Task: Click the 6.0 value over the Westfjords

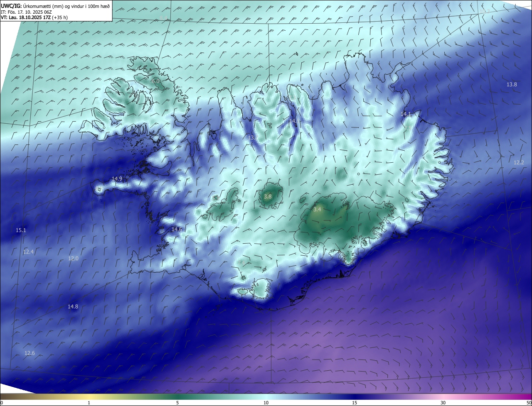Action: coord(155,81)
